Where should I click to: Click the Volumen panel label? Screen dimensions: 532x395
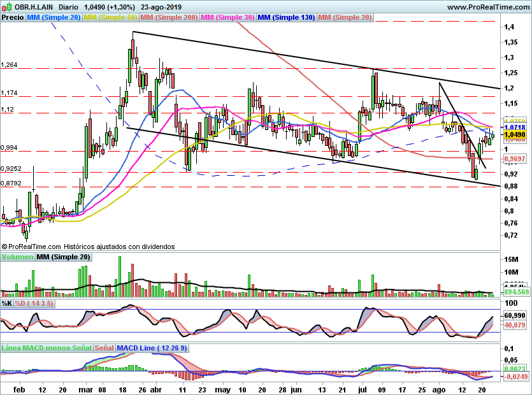pyautogui.click(x=17, y=257)
